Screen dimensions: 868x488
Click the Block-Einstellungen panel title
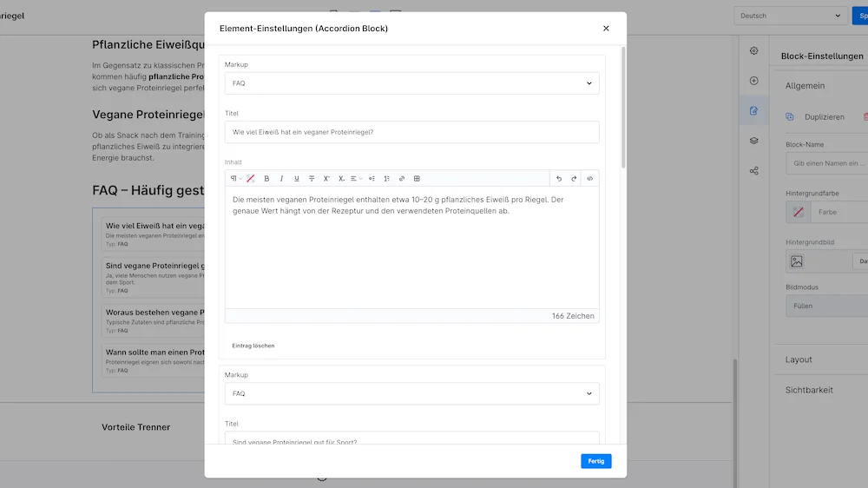pyautogui.click(x=822, y=56)
